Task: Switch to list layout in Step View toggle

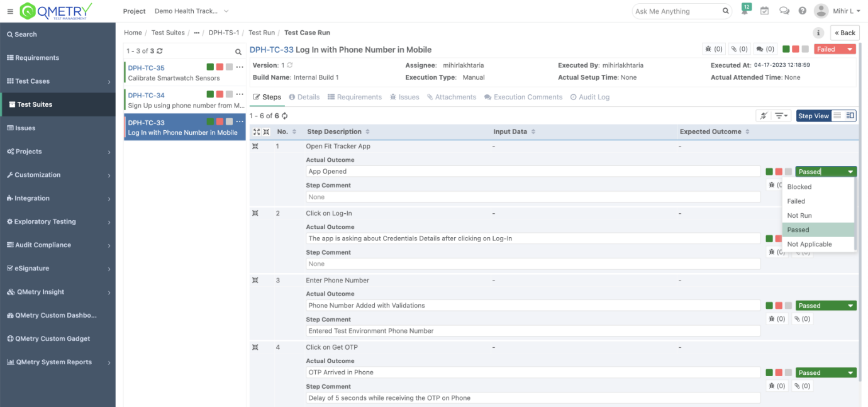Action: coord(837,116)
